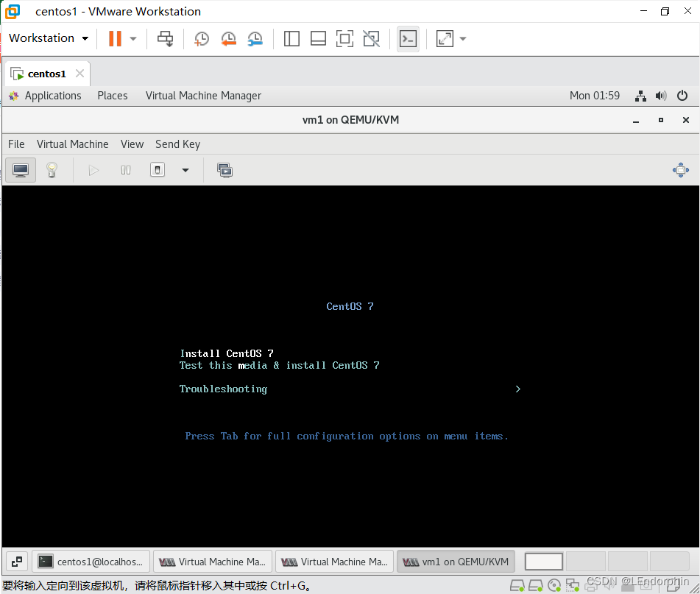The width and height of the screenshot is (700, 594).
Task: Open the GNOME power menu icon
Action: 682,96
